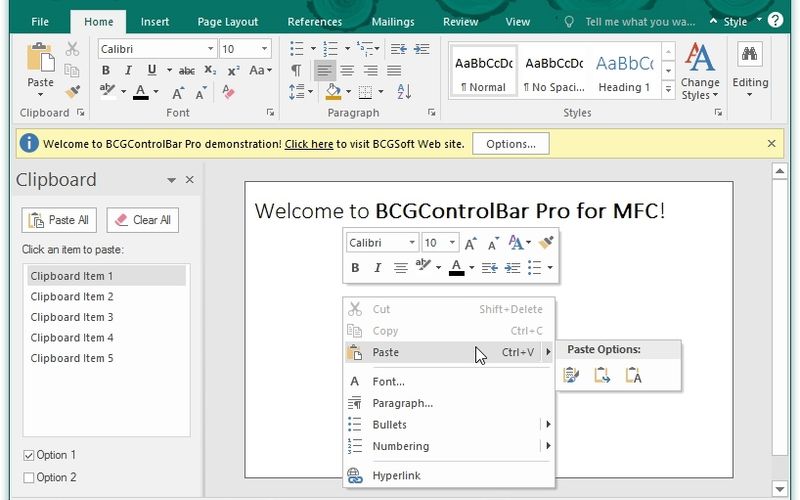The image size is (800, 500).
Task: Click the Editing binoculars icon
Action: (x=749, y=56)
